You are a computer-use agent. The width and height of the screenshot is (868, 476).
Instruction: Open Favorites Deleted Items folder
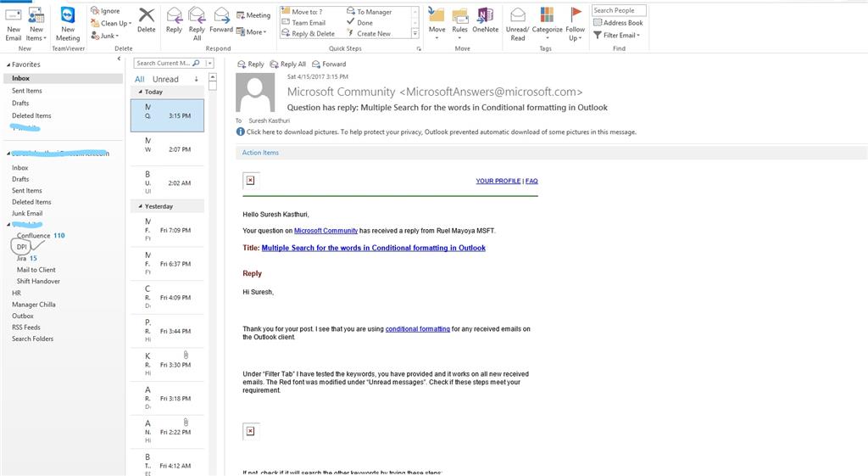[x=31, y=115]
